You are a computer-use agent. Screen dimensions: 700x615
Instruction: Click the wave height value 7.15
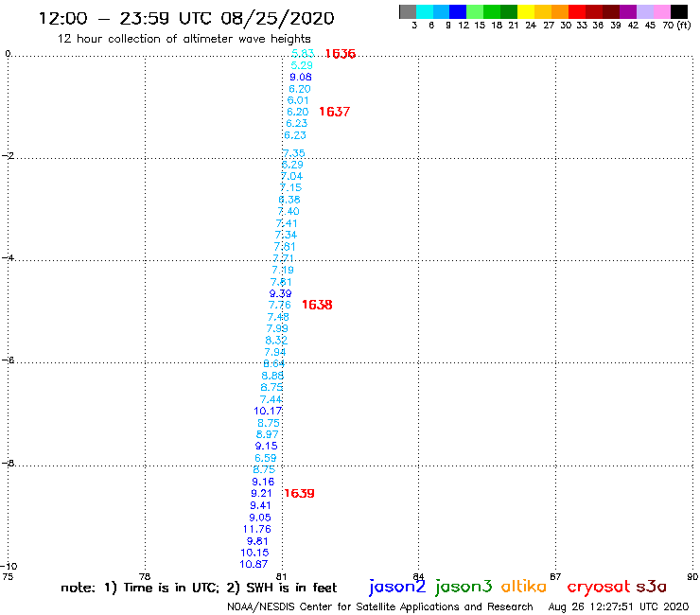click(x=290, y=187)
